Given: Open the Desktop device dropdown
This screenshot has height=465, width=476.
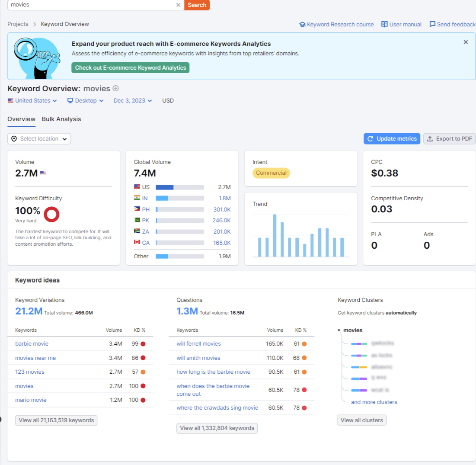Looking at the screenshot, I should pos(85,101).
